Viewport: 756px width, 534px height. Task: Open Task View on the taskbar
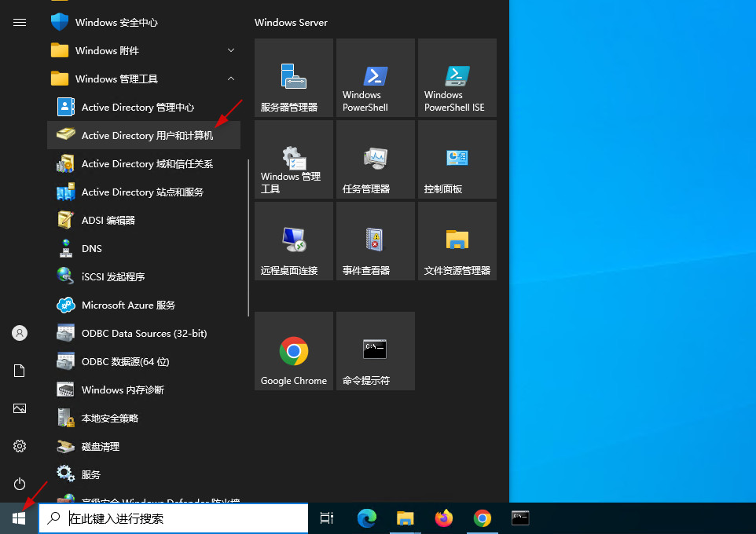[327, 518]
